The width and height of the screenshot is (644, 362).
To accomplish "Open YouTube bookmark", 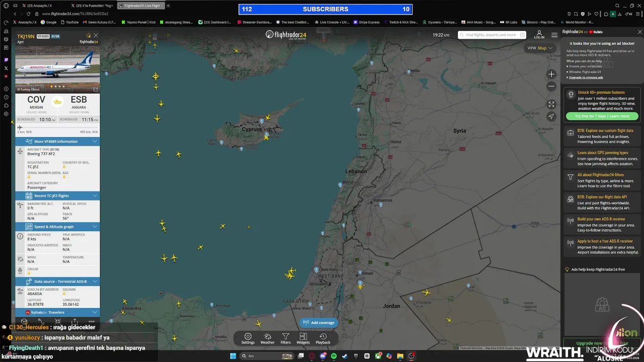I will (x=69, y=22).
